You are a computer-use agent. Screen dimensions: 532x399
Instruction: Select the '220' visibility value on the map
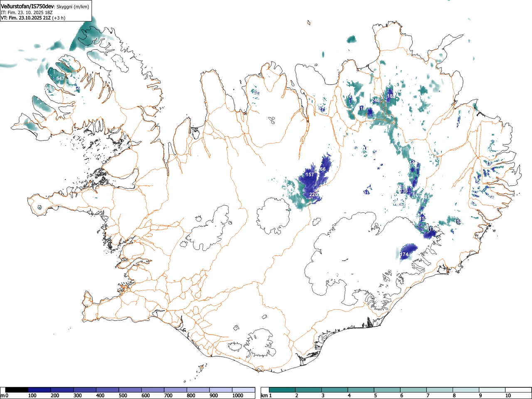click(x=313, y=195)
